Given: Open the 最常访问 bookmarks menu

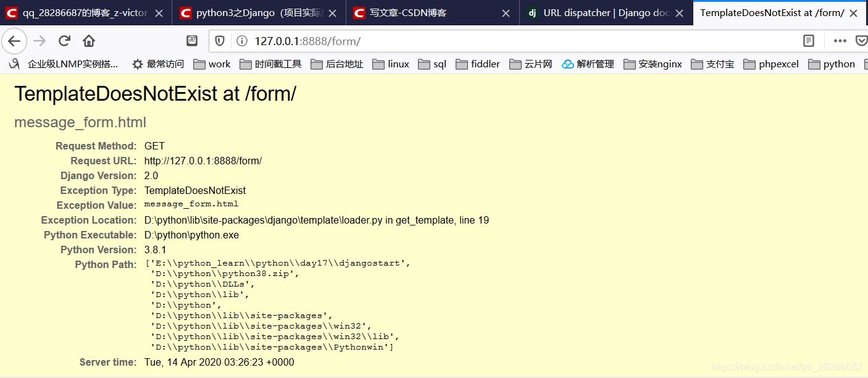Looking at the screenshot, I should point(158,64).
